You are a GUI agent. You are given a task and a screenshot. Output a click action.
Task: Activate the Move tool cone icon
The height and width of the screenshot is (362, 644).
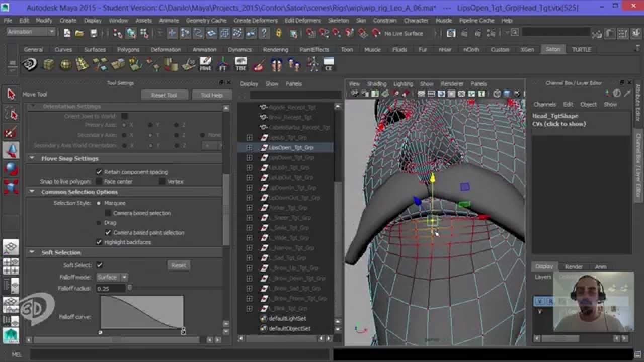point(11,150)
